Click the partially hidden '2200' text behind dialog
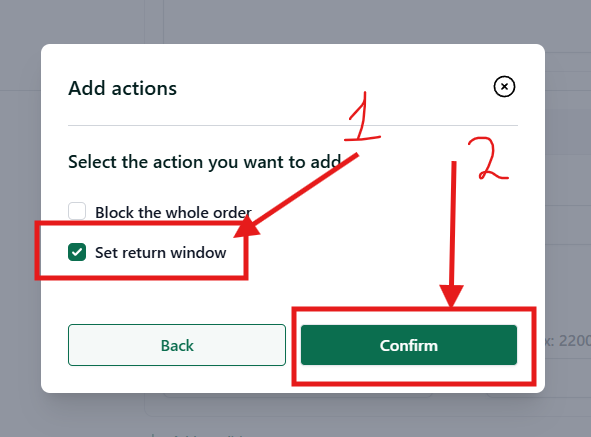Screen dimensions: 591x437 tap(574, 341)
